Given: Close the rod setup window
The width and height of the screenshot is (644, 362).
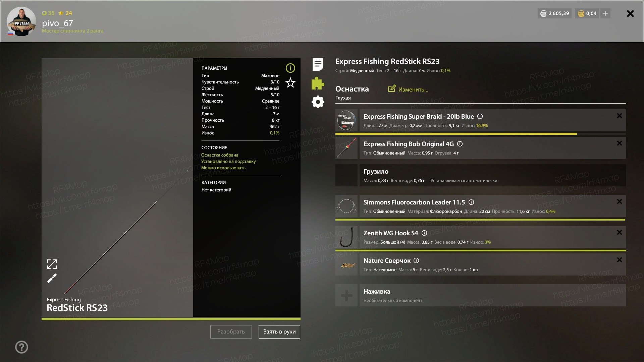Looking at the screenshot, I should (x=630, y=13).
